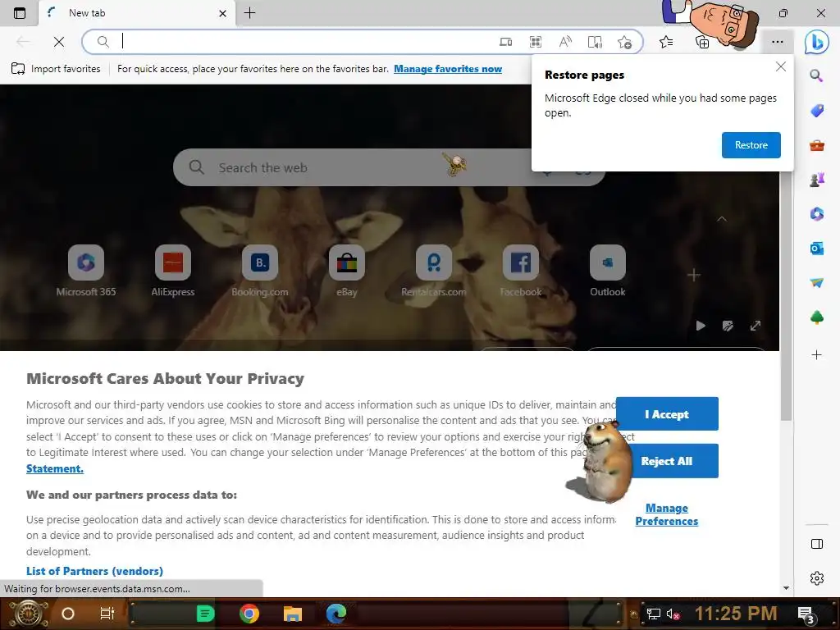Enter Immersive Reader icon

click(595, 42)
